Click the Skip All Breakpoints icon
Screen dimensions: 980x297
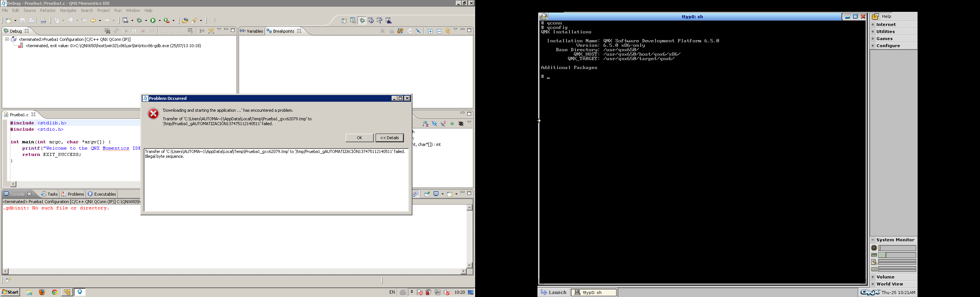pos(418,31)
